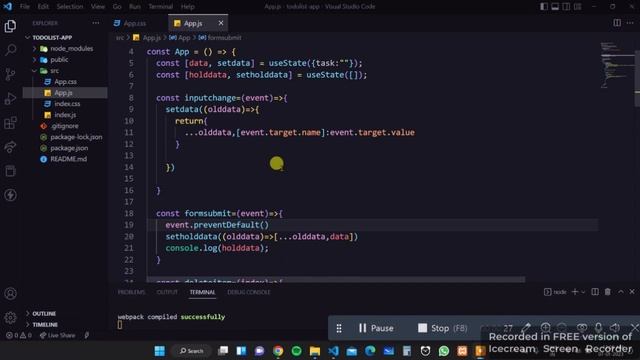Toggle the bottom panel layout button

[555, 7]
